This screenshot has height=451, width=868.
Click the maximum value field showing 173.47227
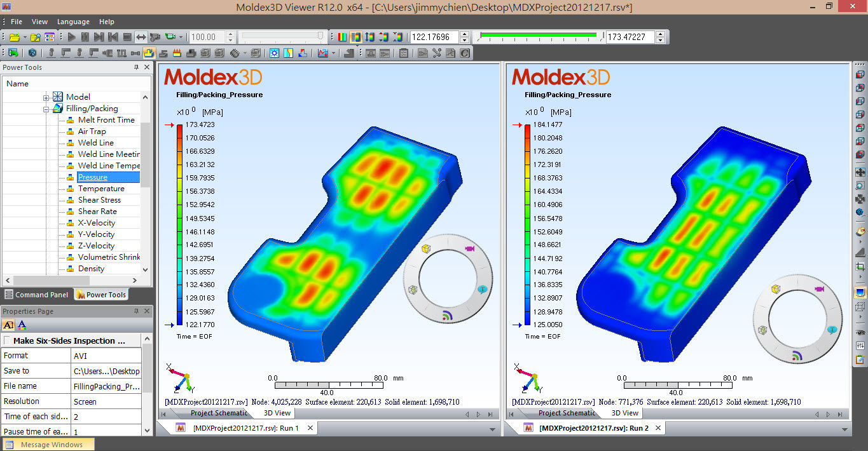(x=630, y=37)
